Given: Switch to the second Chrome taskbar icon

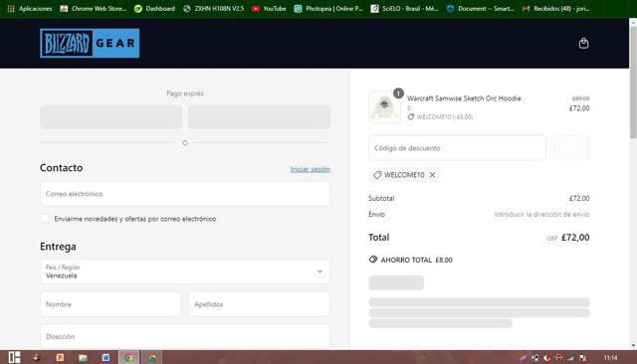Looking at the screenshot, I should [152, 357].
